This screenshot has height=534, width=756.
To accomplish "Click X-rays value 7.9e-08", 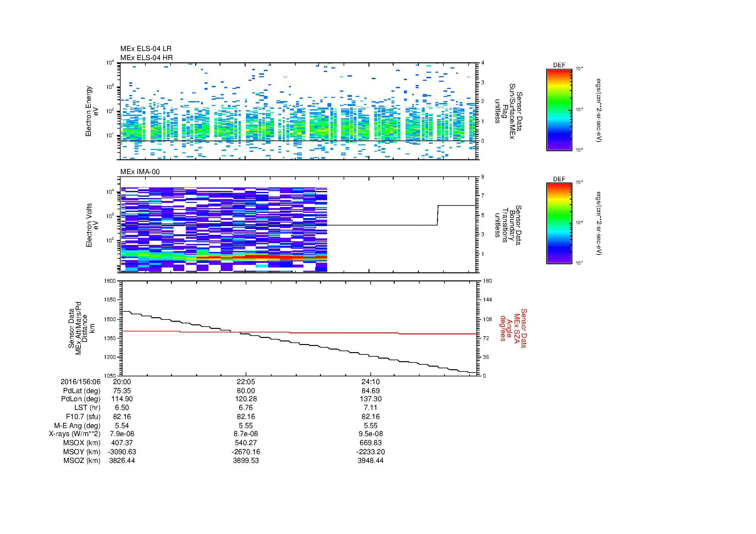I will coord(122,434).
